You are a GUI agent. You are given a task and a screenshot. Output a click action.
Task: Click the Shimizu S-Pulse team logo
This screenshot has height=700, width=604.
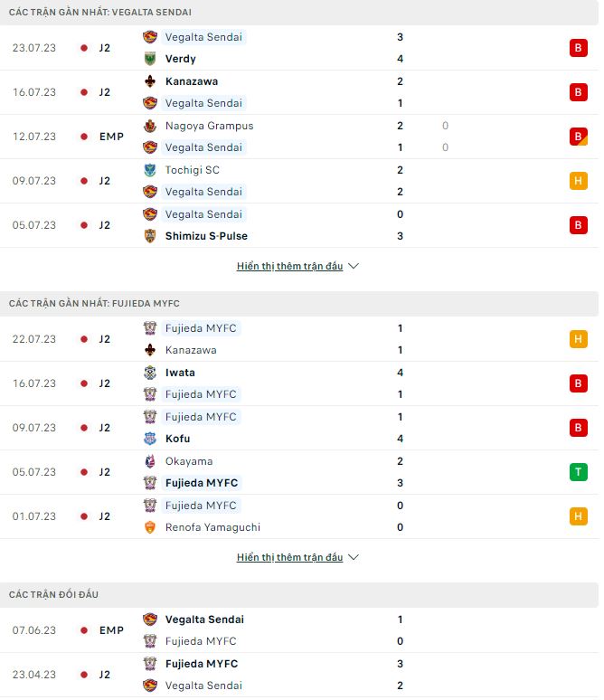[x=150, y=236]
